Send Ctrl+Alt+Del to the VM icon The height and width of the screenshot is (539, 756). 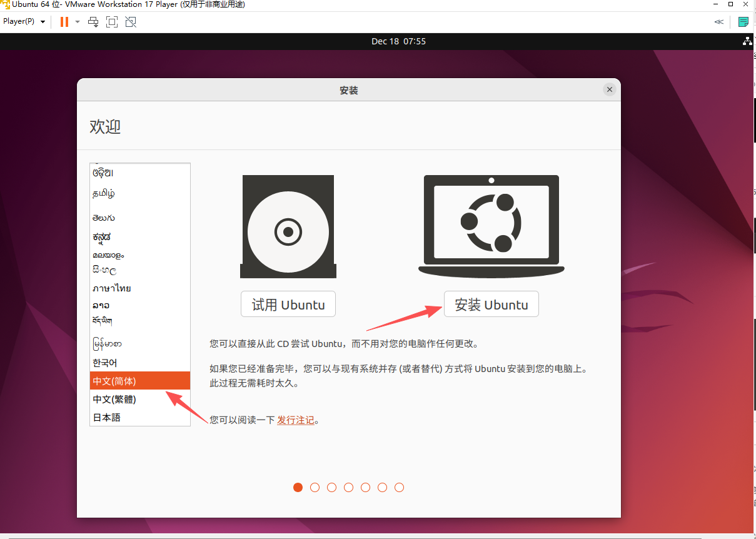(x=93, y=22)
